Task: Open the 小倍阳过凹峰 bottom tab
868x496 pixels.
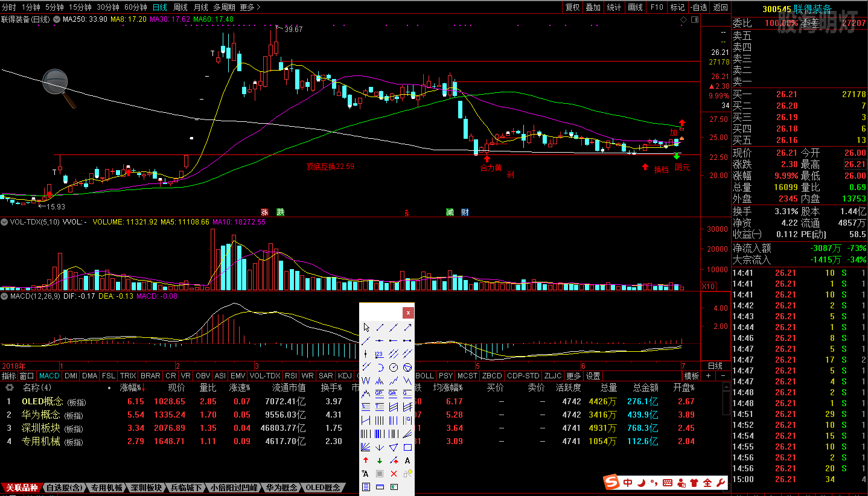Action: click(x=234, y=488)
